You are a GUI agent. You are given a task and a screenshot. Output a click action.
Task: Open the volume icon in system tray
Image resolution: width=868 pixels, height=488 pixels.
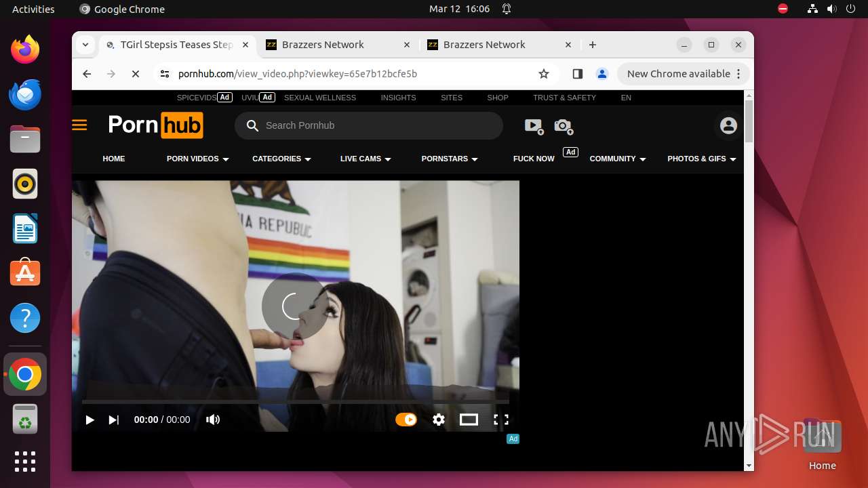pos(831,9)
